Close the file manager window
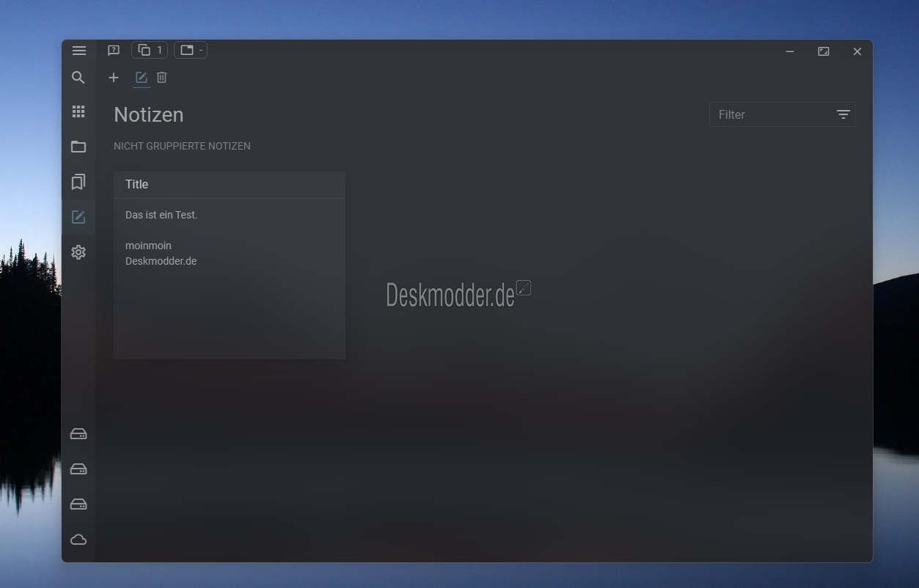 click(x=857, y=51)
